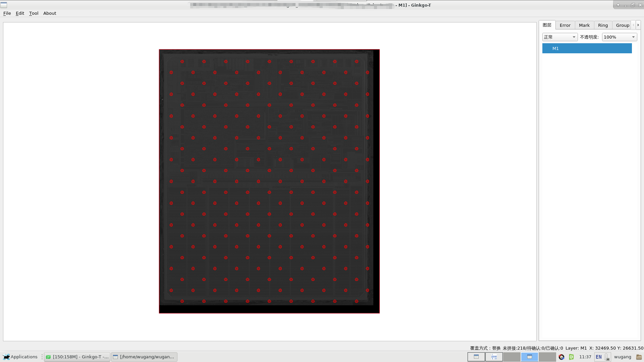The width and height of the screenshot is (644, 362).
Task: Click the red-blue circular tray icon
Action: [x=561, y=357]
